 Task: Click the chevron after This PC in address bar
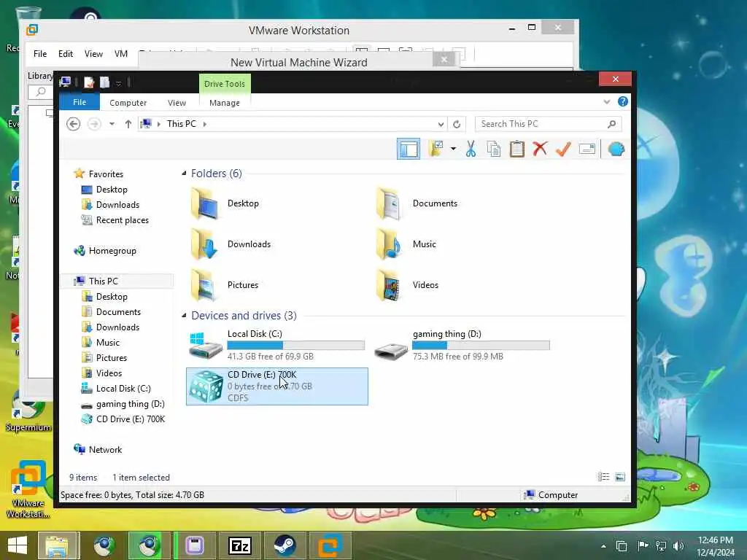(205, 124)
